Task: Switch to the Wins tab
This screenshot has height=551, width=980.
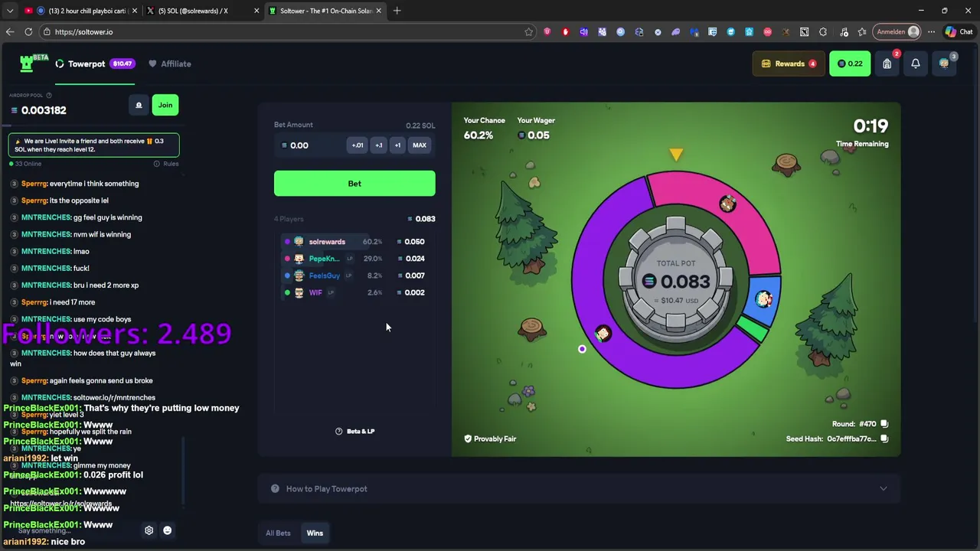Action: tap(315, 533)
